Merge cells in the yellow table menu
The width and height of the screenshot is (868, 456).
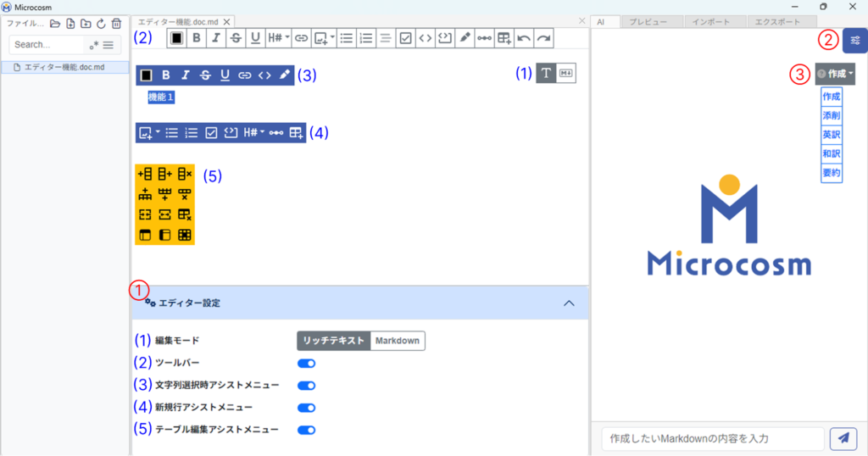[x=145, y=214]
